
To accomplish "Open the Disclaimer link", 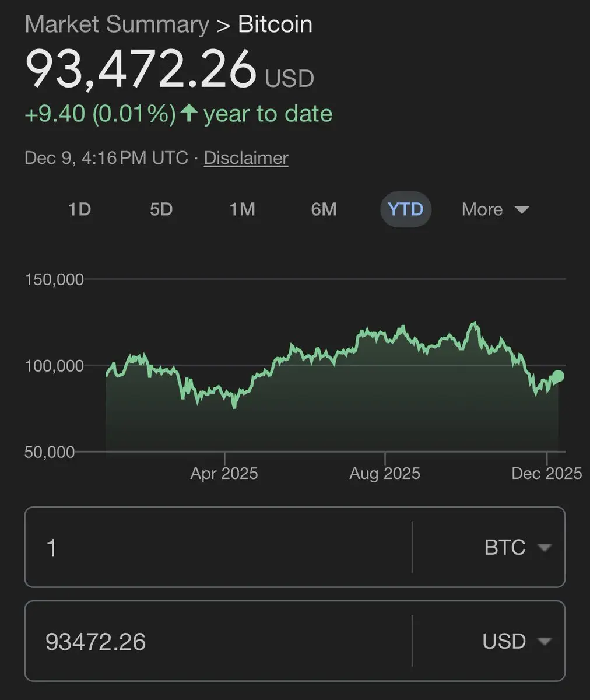I will click(x=246, y=158).
